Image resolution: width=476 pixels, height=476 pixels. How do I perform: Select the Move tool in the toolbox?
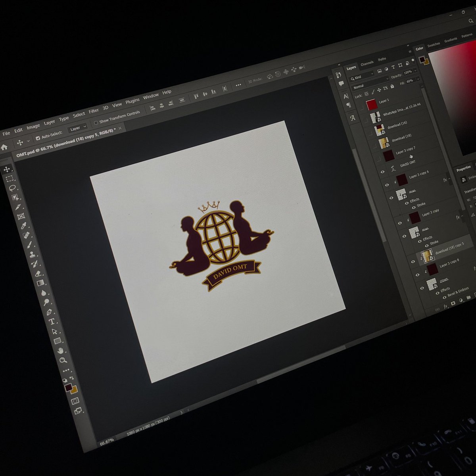click(7, 169)
